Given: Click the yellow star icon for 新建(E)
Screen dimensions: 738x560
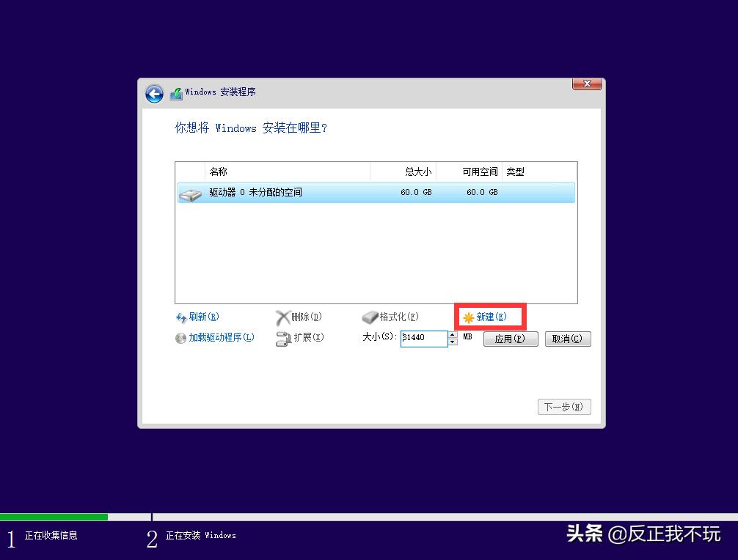Looking at the screenshot, I should coord(470,317).
